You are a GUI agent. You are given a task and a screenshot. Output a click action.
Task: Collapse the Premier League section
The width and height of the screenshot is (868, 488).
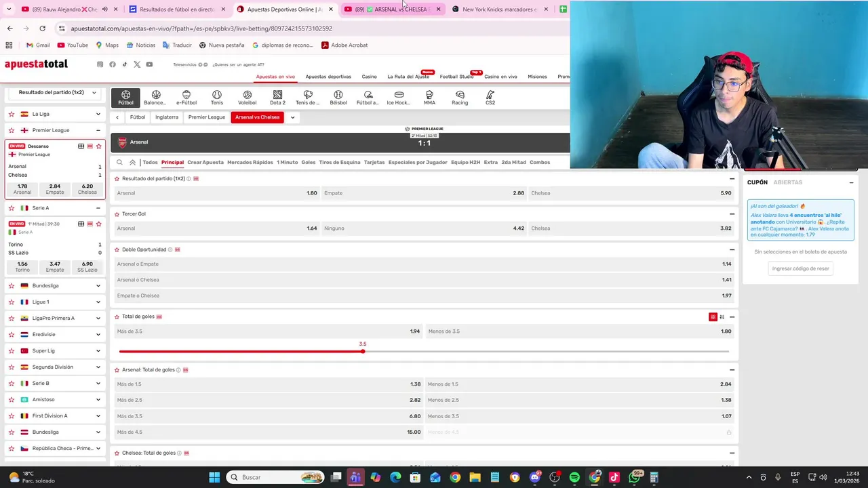point(98,130)
